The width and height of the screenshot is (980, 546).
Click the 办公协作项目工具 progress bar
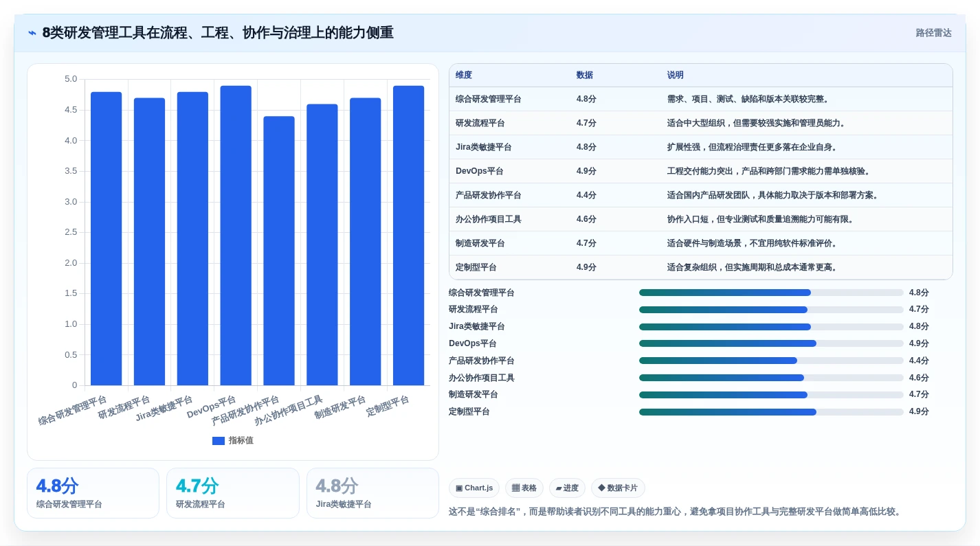pos(771,378)
